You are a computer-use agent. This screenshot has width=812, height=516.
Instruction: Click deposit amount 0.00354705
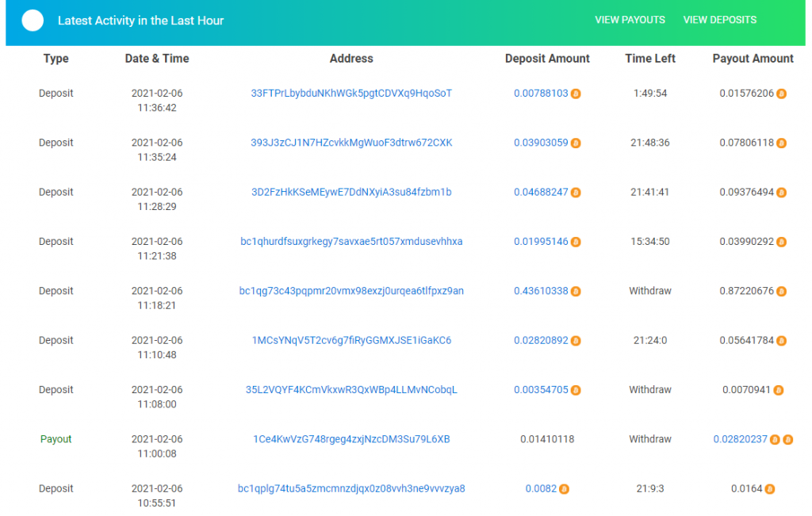tap(541, 390)
